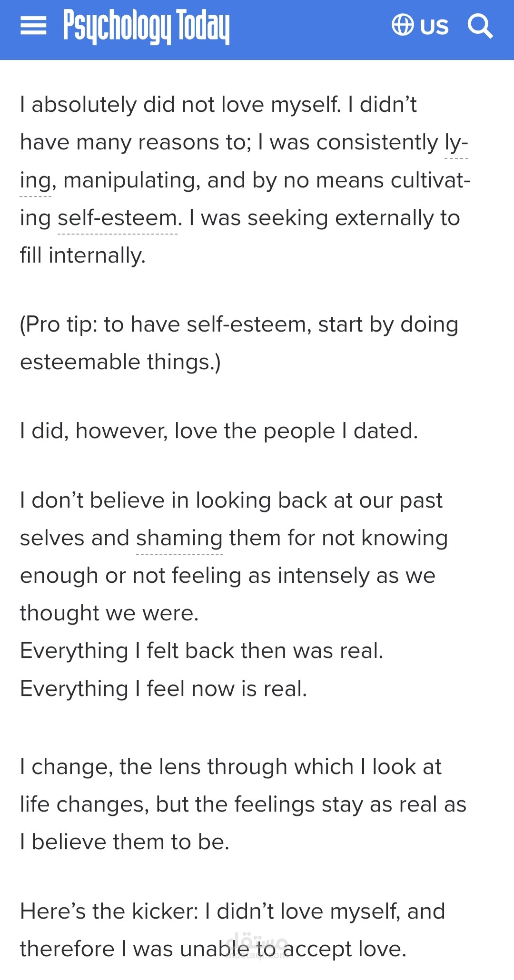The width and height of the screenshot is (514, 980).
Task: Open the US country selector
Action: tap(434, 27)
